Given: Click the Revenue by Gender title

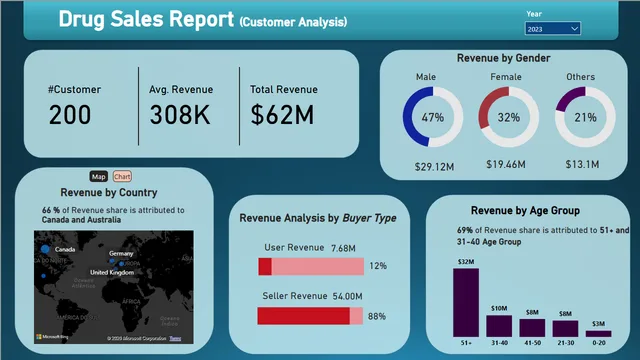Looking at the screenshot, I should click(504, 58).
